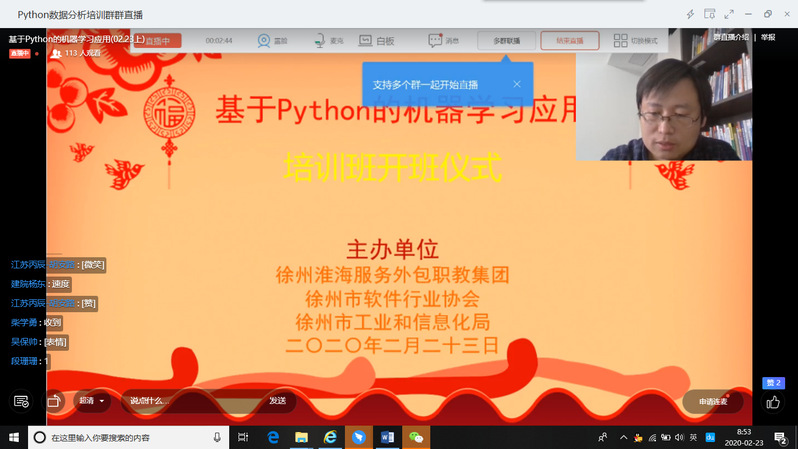
Task: Open the chat notes icon at bottom-left
Action: [21, 400]
